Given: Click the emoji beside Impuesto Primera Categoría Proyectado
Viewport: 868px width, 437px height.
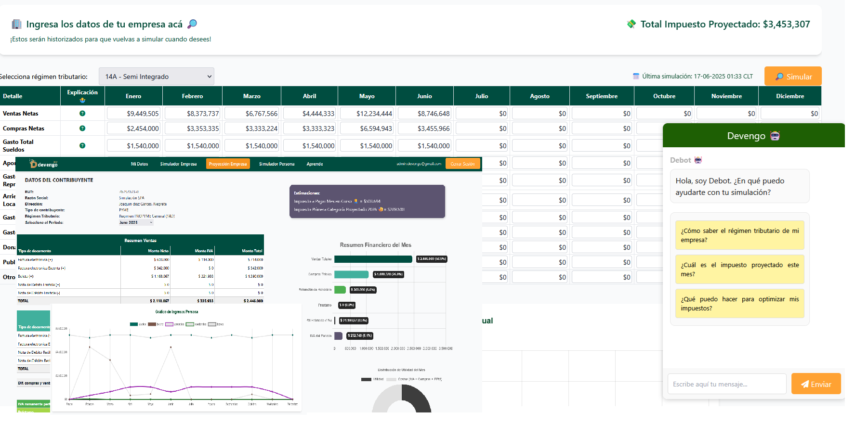Looking at the screenshot, I should [x=381, y=209].
